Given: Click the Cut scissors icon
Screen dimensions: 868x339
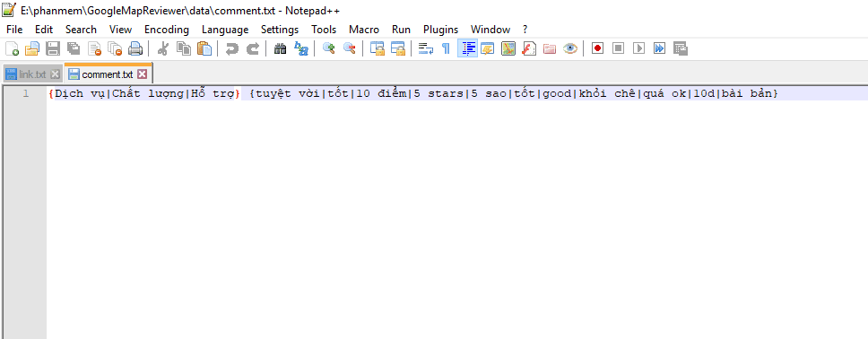Looking at the screenshot, I should click(163, 48).
